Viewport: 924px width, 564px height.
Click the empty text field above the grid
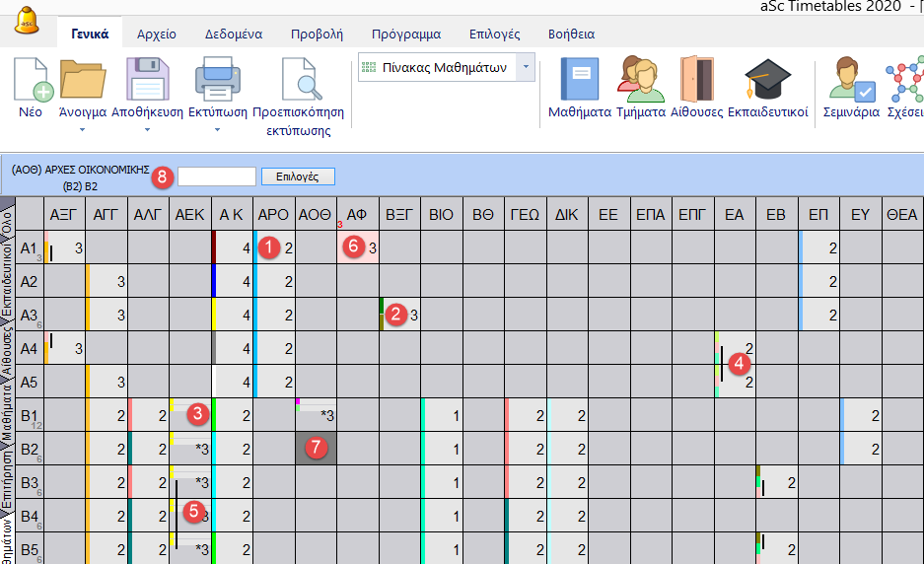[217, 176]
